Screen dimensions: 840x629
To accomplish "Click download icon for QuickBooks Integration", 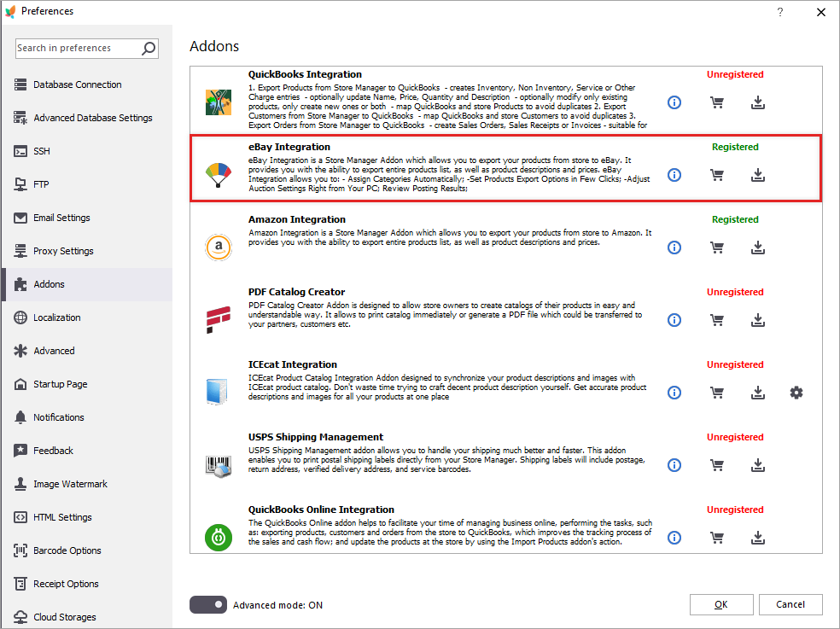I will 757,102.
